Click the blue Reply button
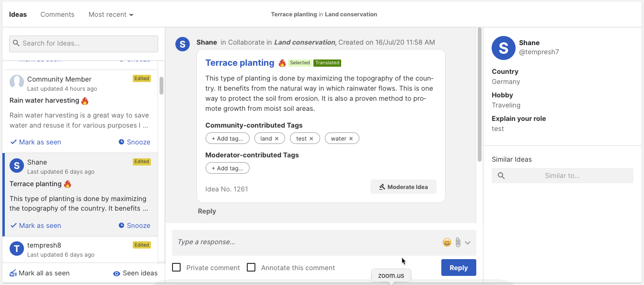 click(x=458, y=268)
